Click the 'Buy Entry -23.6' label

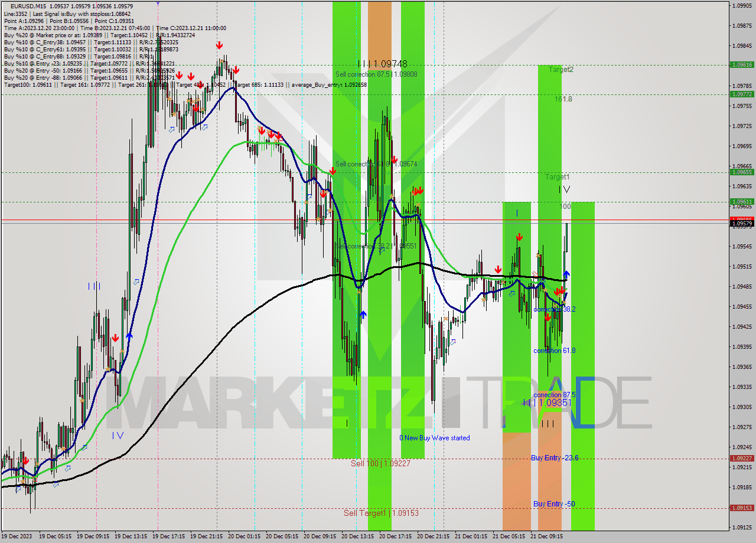tap(554, 457)
